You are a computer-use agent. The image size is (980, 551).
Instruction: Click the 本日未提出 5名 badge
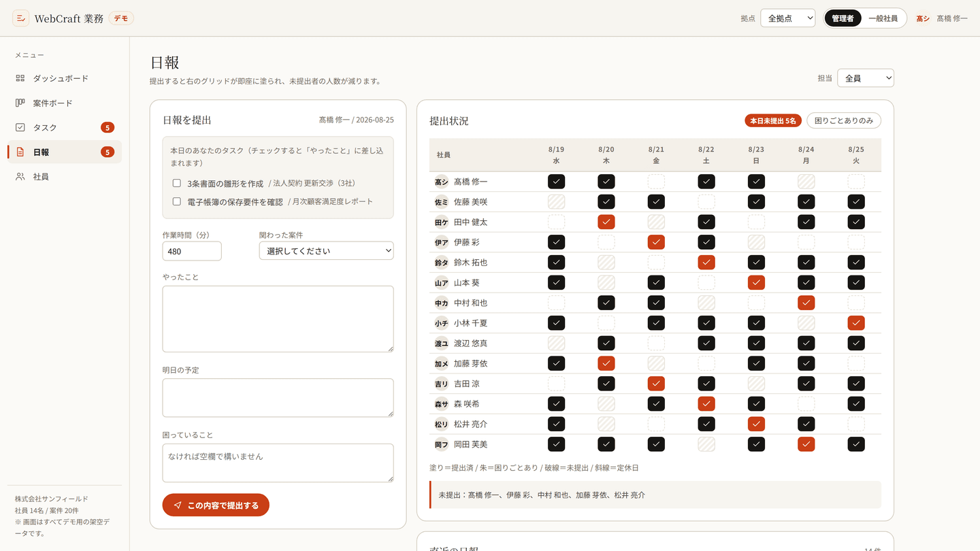click(x=774, y=120)
